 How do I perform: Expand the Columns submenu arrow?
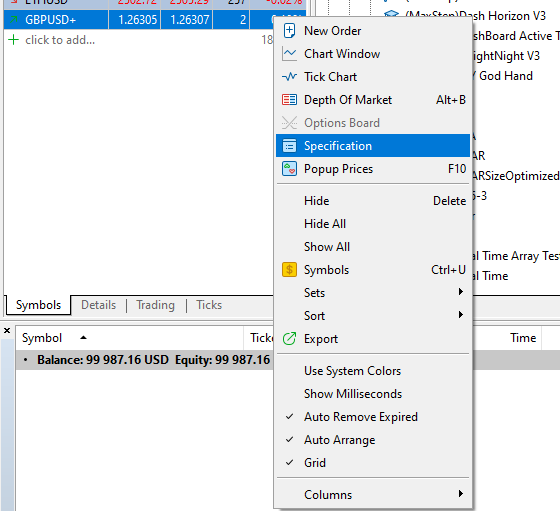pyautogui.click(x=461, y=494)
